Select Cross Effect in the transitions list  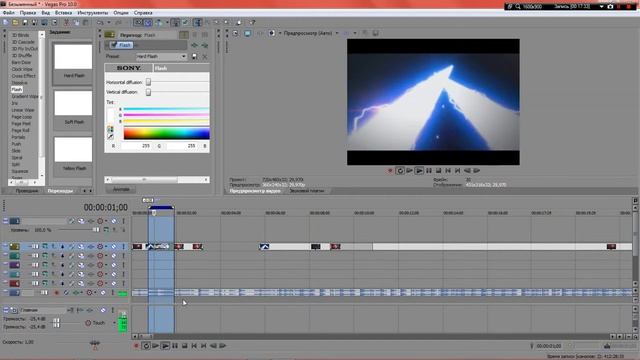(x=24, y=76)
